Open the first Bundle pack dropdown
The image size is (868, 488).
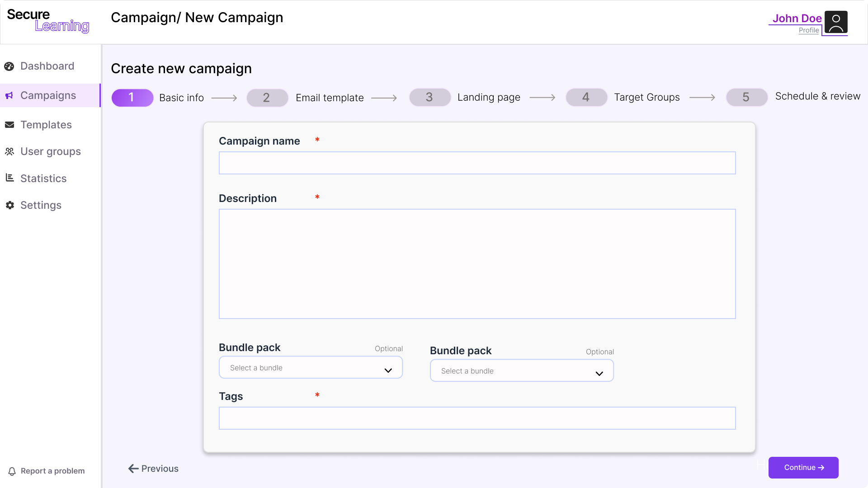311,368
